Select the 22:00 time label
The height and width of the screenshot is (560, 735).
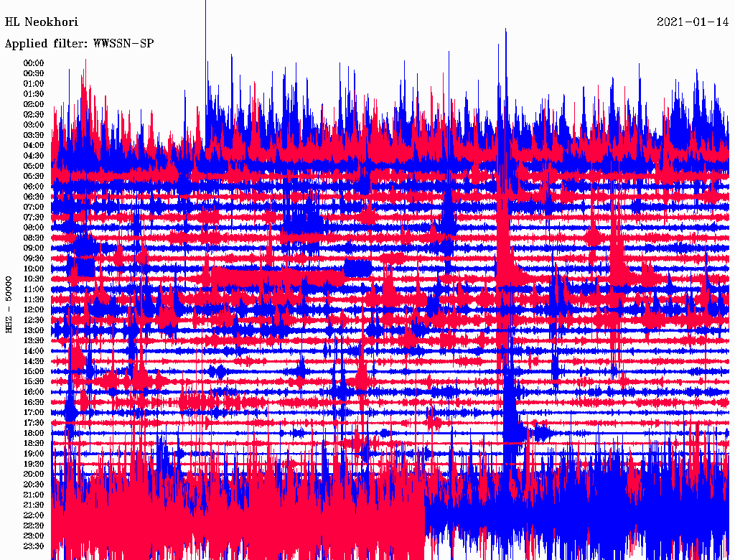[x=33, y=515]
